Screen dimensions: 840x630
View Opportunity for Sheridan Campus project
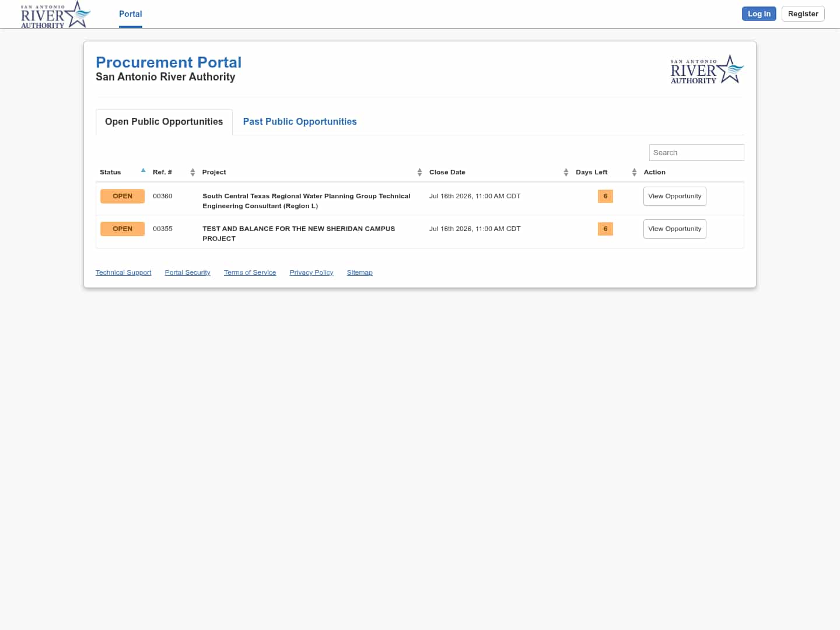point(674,229)
